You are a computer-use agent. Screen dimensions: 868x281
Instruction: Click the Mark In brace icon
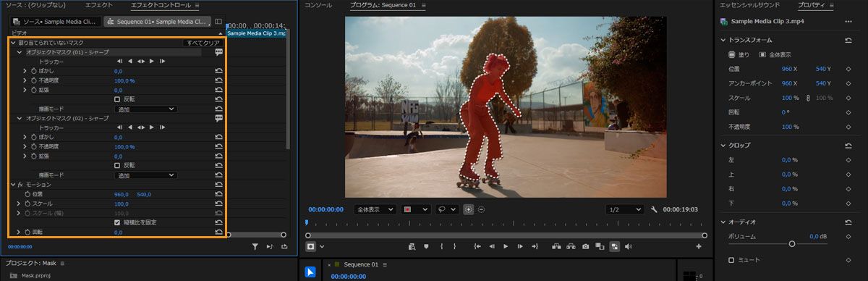click(441, 246)
